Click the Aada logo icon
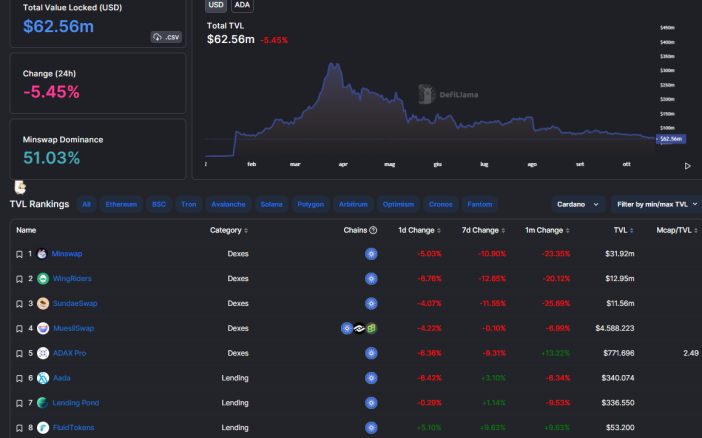This screenshot has height=438, width=702. (43, 378)
